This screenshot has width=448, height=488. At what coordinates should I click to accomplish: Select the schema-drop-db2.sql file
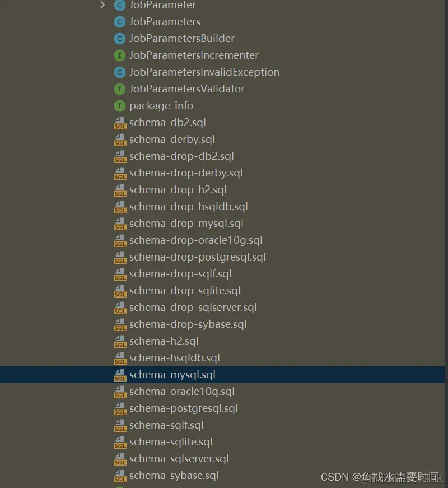181,156
